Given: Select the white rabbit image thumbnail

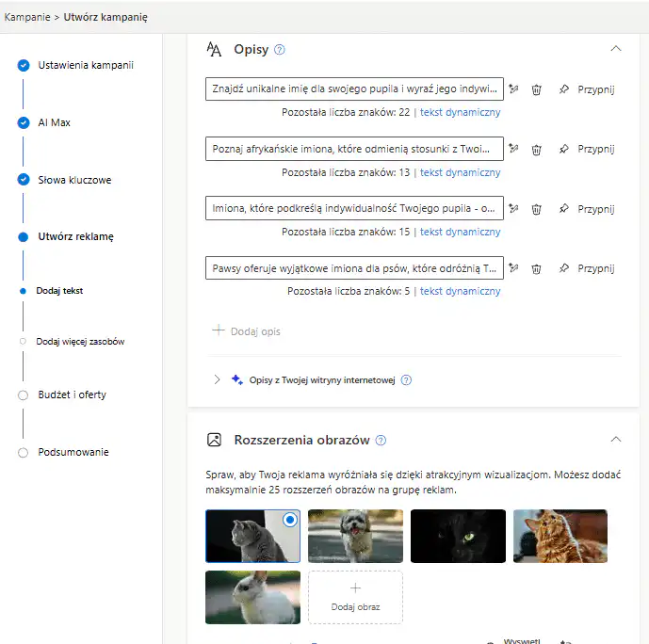Looking at the screenshot, I should tap(252, 597).
